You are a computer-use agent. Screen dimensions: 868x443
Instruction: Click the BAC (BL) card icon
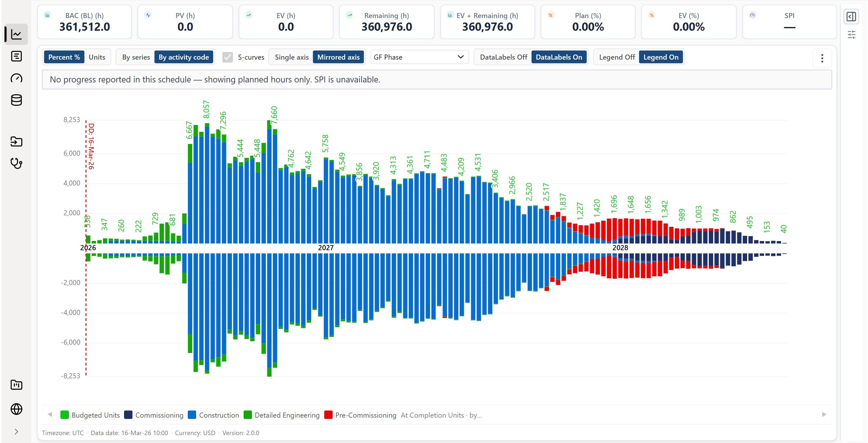(48, 15)
